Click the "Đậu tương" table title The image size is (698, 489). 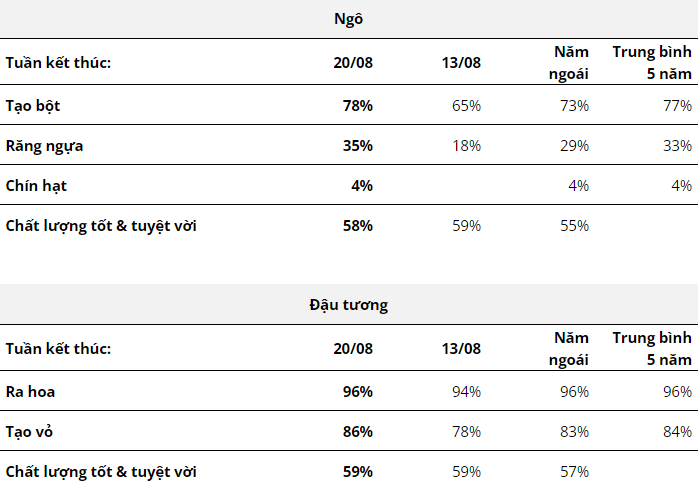(349, 305)
